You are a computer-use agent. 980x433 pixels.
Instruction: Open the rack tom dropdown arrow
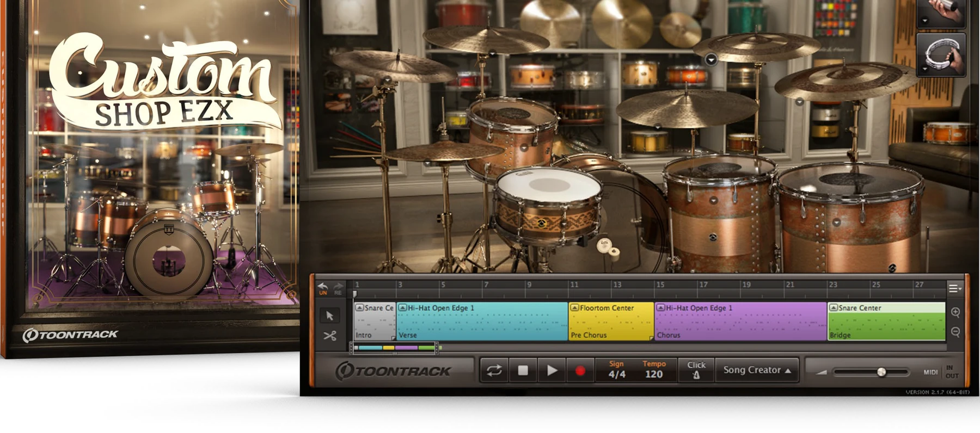(x=524, y=147)
